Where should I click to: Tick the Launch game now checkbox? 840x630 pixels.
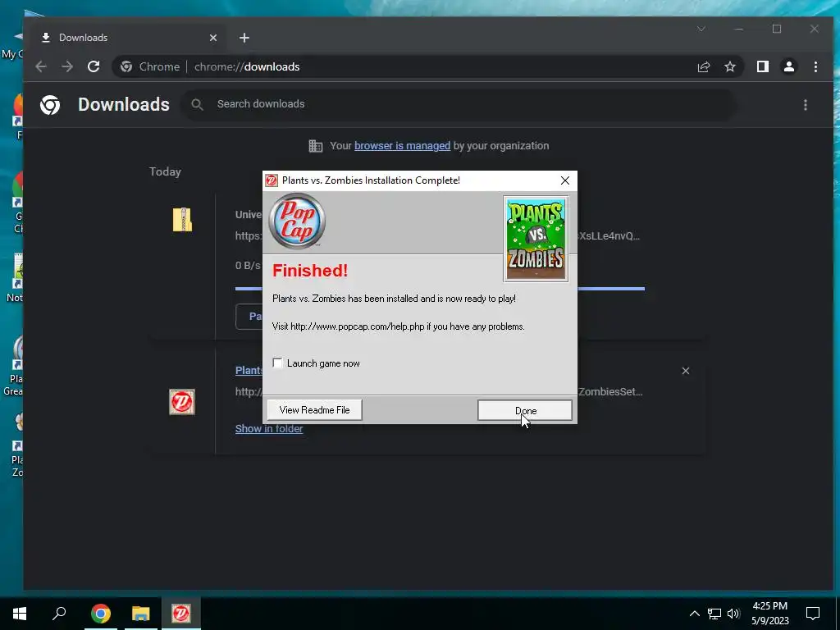click(x=277, y=363)
